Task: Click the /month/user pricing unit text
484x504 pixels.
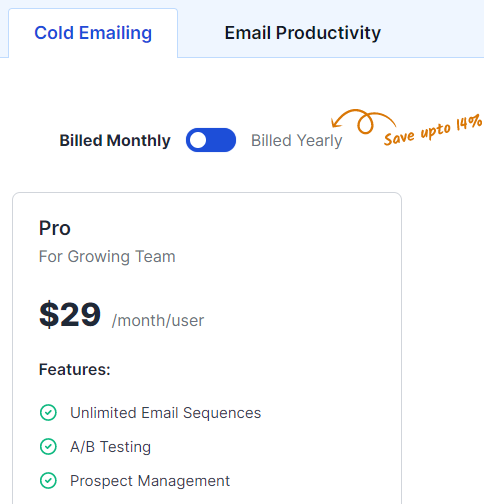Action: click(x=158, y=320)
